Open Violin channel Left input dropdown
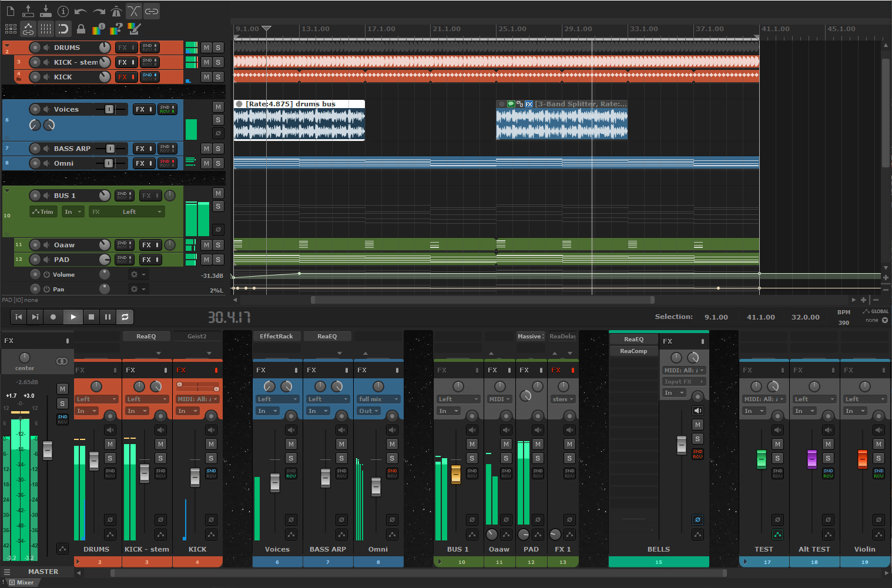Viewport: 892px width, 588px height. [865, 399]
